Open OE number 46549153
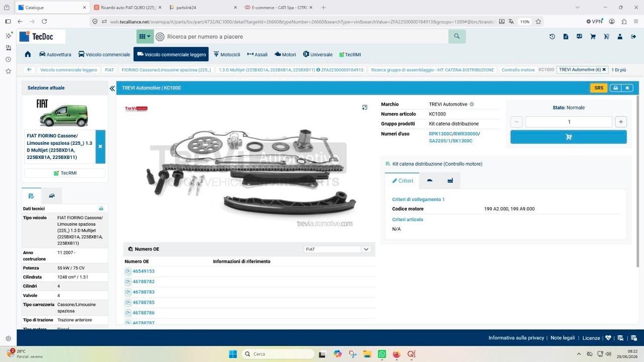 coord(143,271)
